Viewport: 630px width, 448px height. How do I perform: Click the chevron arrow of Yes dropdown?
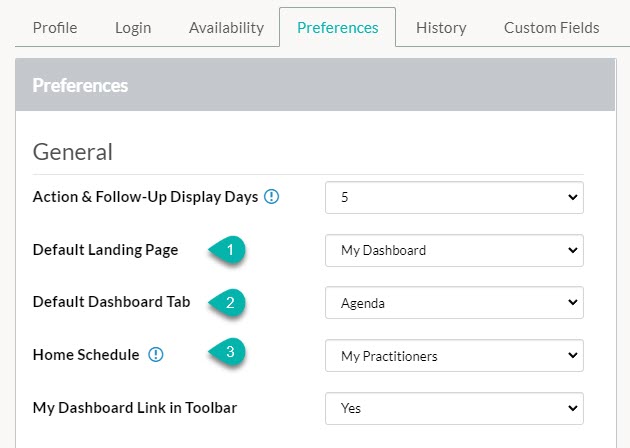(x=573, y=408)
